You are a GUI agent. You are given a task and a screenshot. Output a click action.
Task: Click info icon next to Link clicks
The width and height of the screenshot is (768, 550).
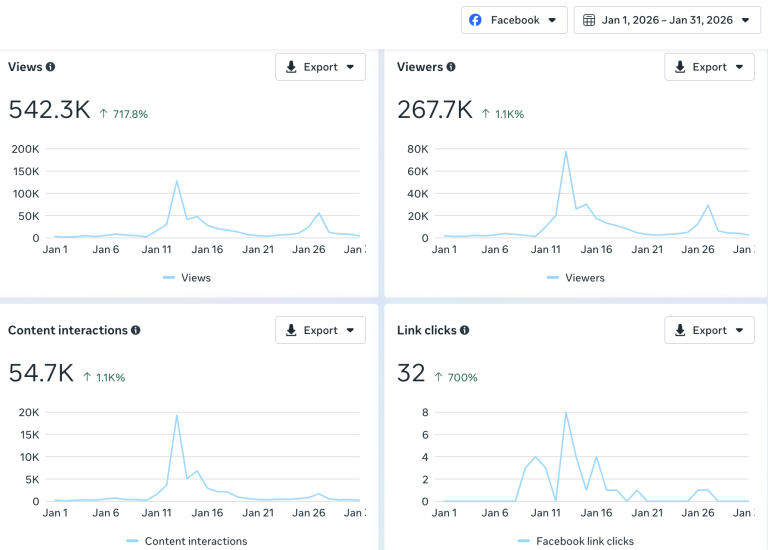464,330
